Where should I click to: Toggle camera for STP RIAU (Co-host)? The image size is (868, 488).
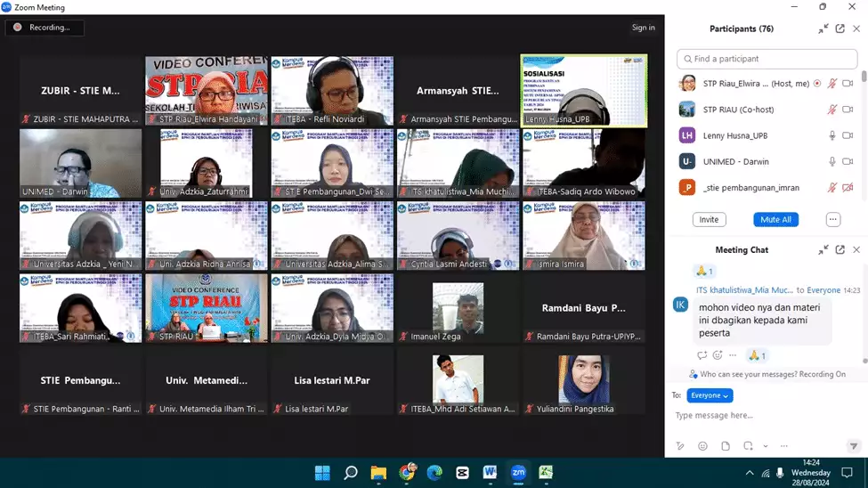(x=848, y=110)
